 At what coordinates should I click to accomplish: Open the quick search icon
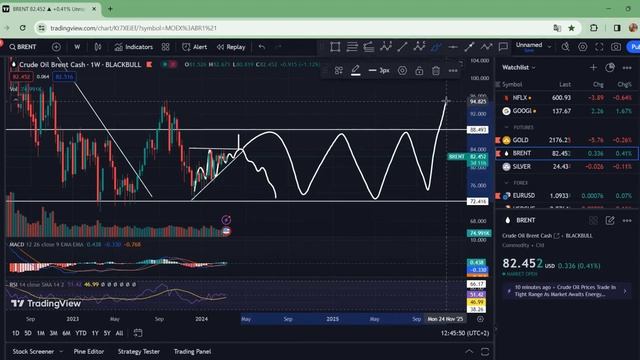(565, 47)
